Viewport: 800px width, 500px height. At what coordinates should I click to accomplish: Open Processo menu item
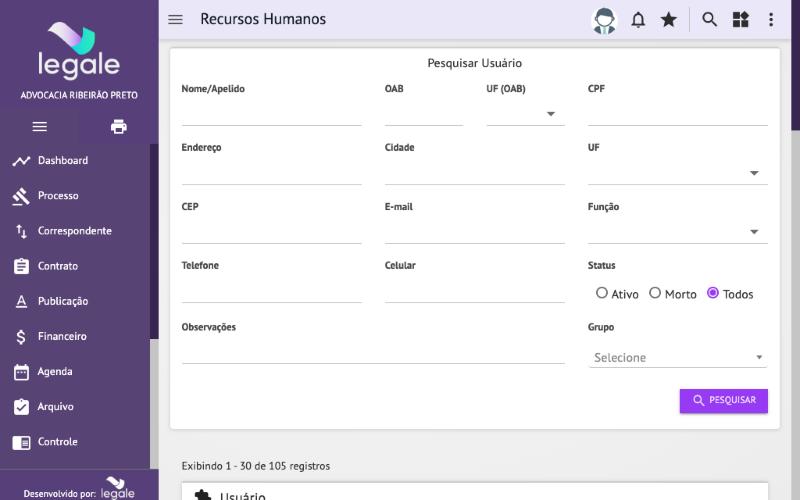point(58,195)
